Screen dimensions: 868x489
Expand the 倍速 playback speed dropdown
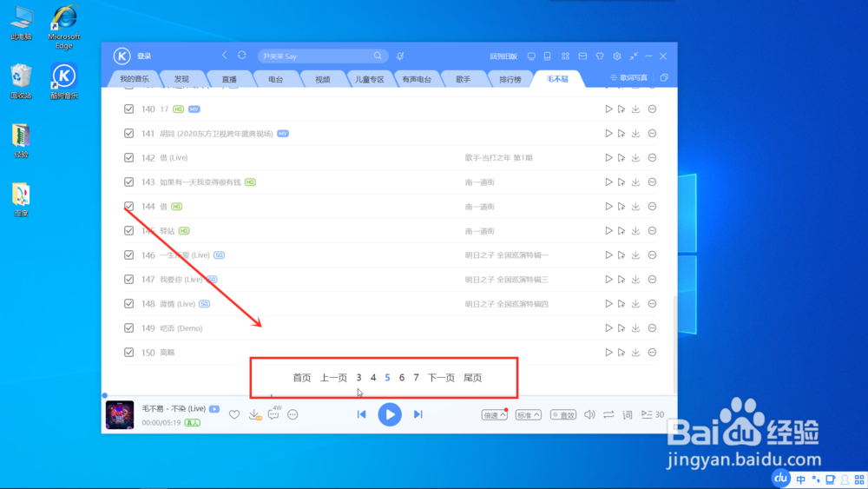[495, 415]
